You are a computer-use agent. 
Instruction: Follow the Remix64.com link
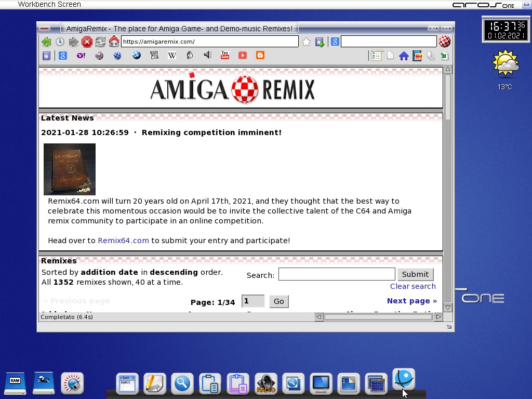pos(123,241)
